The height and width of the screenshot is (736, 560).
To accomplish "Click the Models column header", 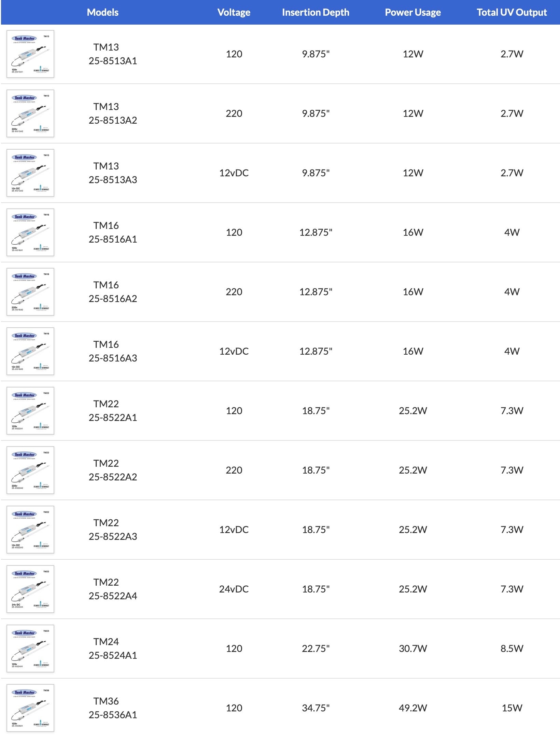I will 103,12.
